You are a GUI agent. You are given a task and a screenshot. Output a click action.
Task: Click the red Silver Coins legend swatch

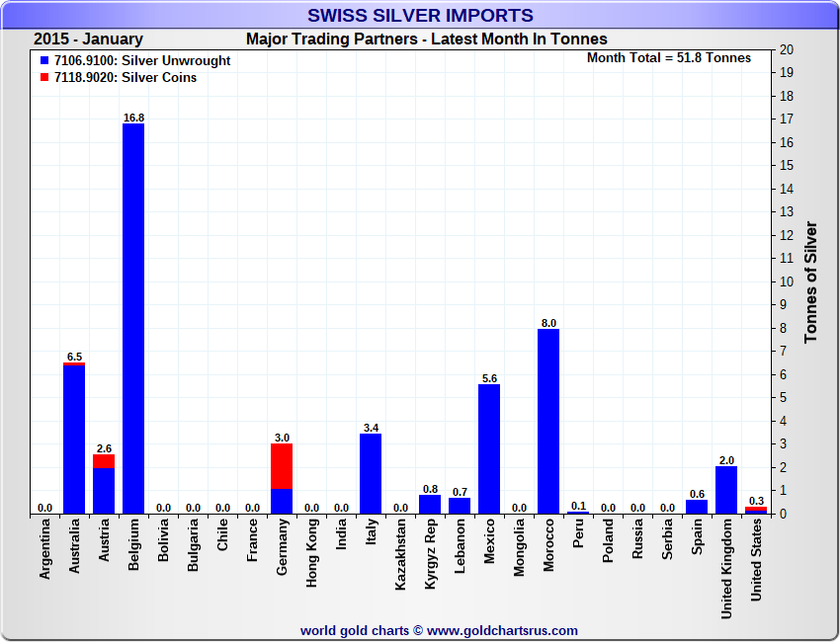coord(44,78)
